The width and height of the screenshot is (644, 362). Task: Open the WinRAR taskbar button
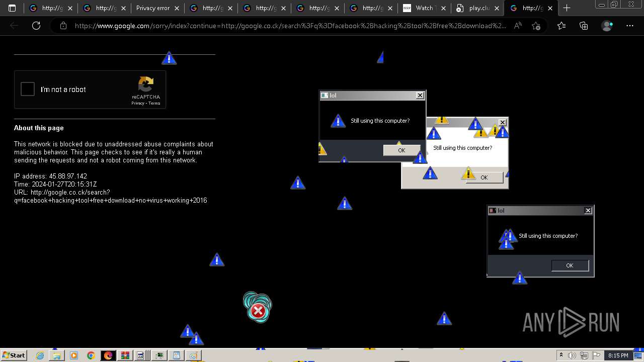125,355
